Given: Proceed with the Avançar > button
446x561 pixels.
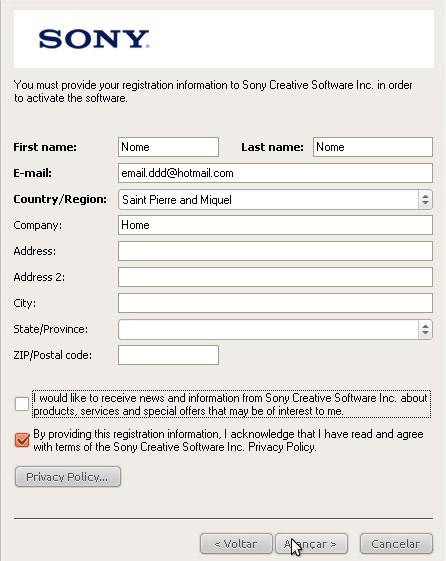Looking at the screenshot, I should [311, 544].
